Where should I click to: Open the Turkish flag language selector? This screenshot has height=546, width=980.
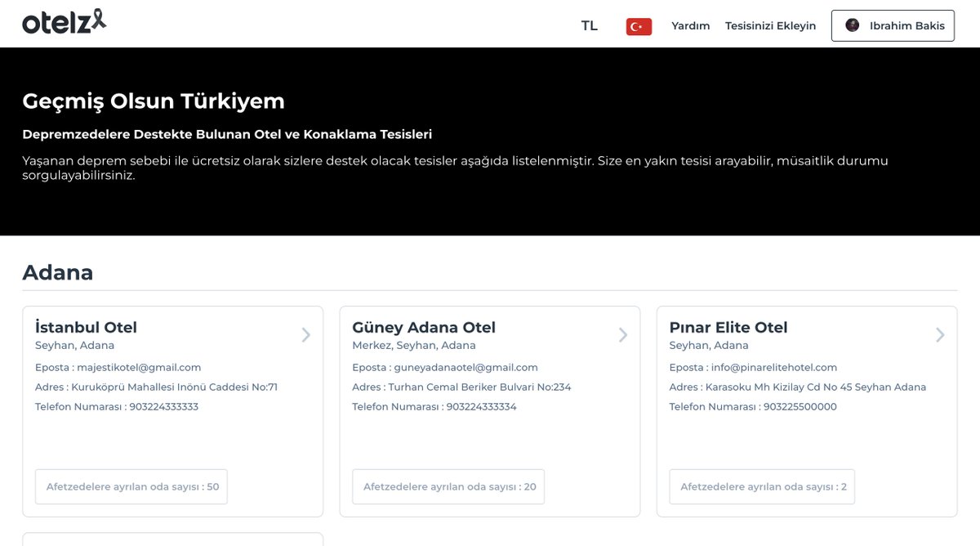coord(639,26)
